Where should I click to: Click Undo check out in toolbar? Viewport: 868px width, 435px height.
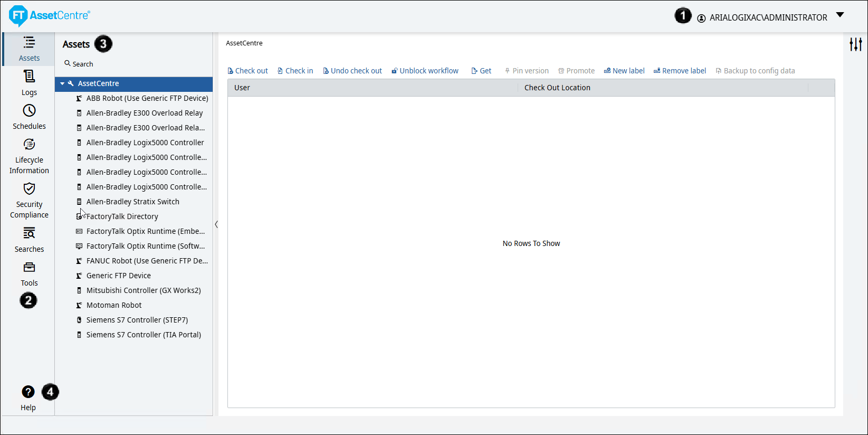tap(352, 71)
